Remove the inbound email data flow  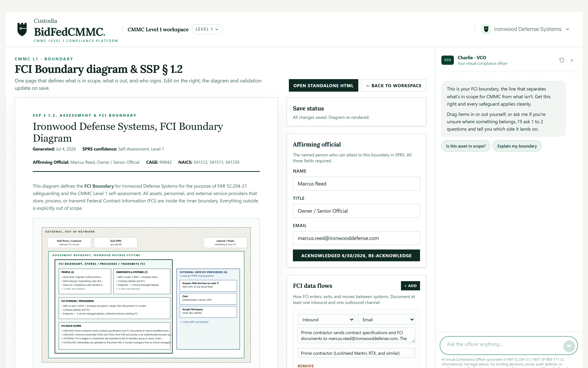pos(306,366)
